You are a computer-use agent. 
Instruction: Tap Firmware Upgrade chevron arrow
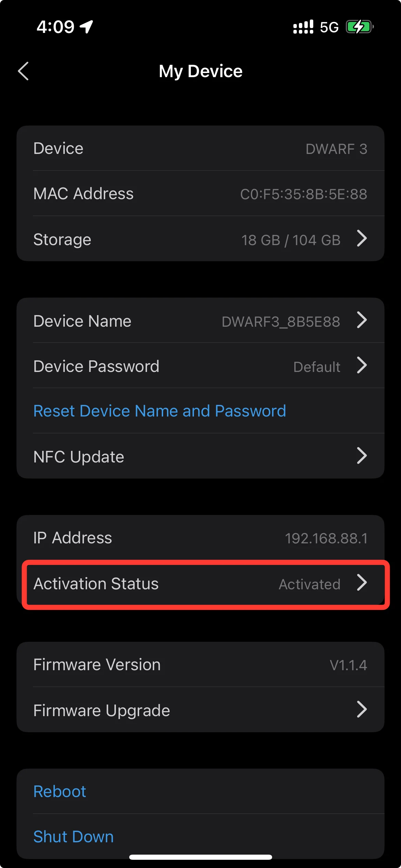tap(362, 710)
